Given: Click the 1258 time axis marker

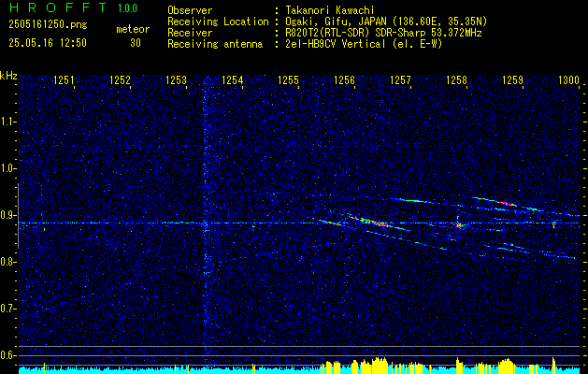Looking at the screenshot, I should 457,79.
